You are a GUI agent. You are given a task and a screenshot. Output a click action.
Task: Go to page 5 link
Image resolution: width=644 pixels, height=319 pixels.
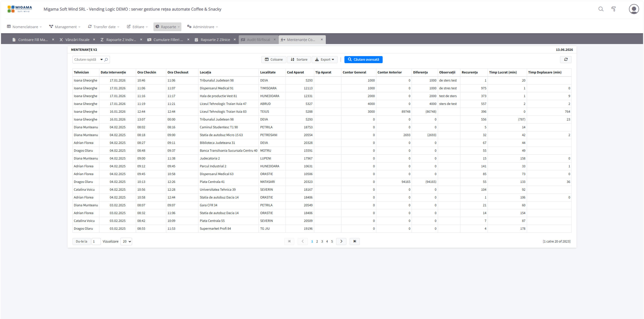pos(332,242)
